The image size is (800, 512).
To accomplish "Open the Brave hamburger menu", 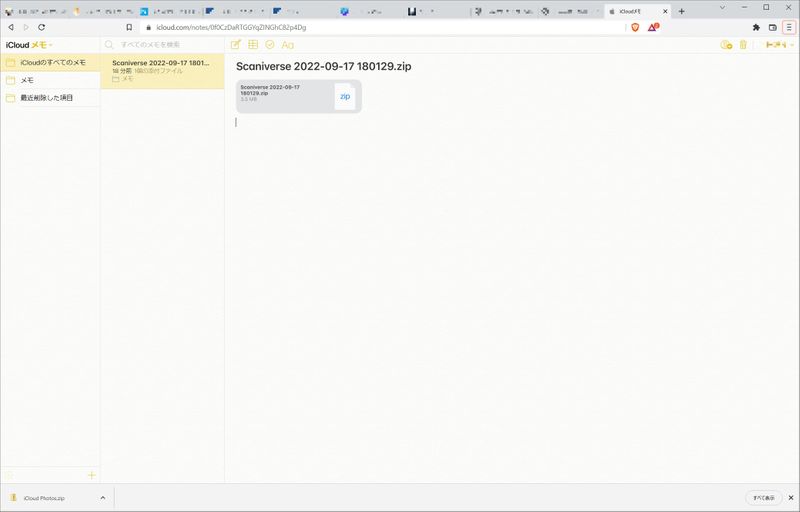I will pyautogui.click(x=788, y=27).
